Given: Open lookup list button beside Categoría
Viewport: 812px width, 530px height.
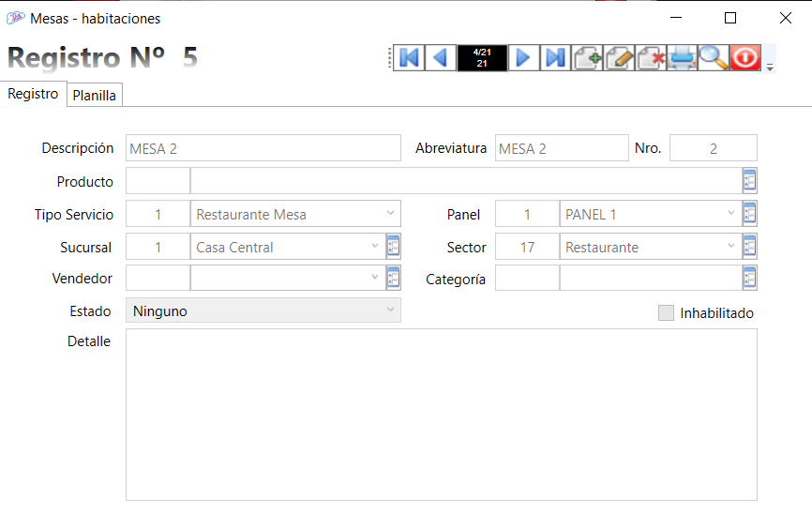Looking at the screenshot, I should pyautogui.click(x=749, y=279).
